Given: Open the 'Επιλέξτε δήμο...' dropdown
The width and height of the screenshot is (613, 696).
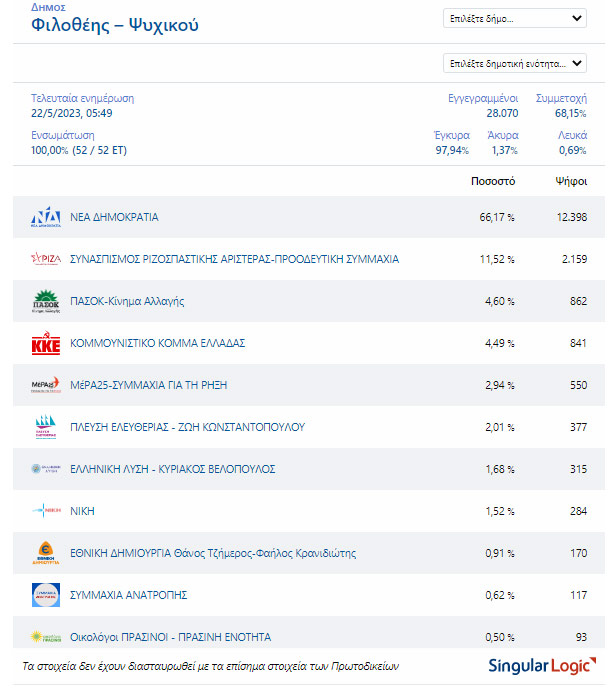Looking at the screenshot, I should [x=515, y=19].
